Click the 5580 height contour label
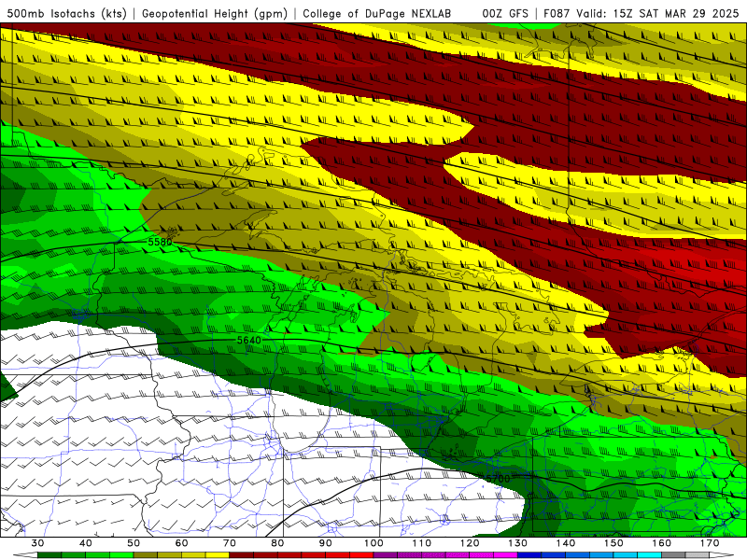747x560 pixels. [x=160, y=242]
